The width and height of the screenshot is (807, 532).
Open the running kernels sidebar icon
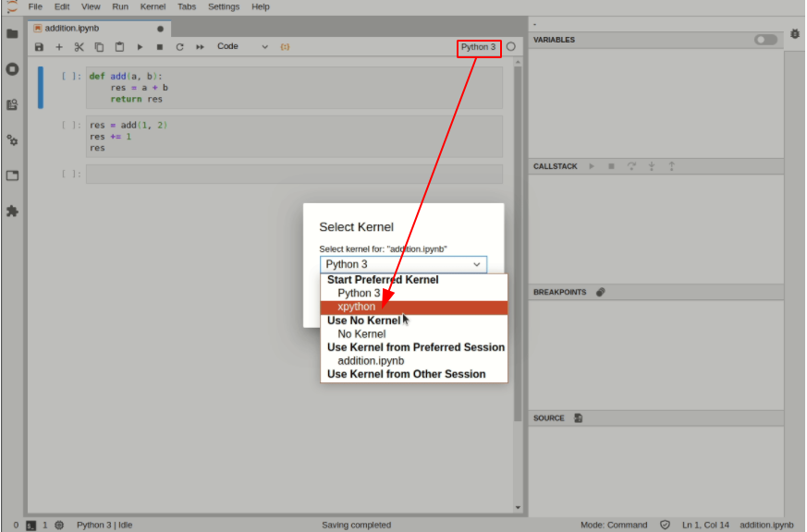coord(12,69)
